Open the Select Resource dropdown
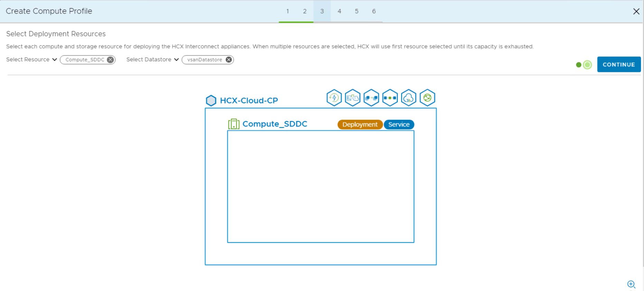This screenshot has width=644, height=291. tap(31, 60)
